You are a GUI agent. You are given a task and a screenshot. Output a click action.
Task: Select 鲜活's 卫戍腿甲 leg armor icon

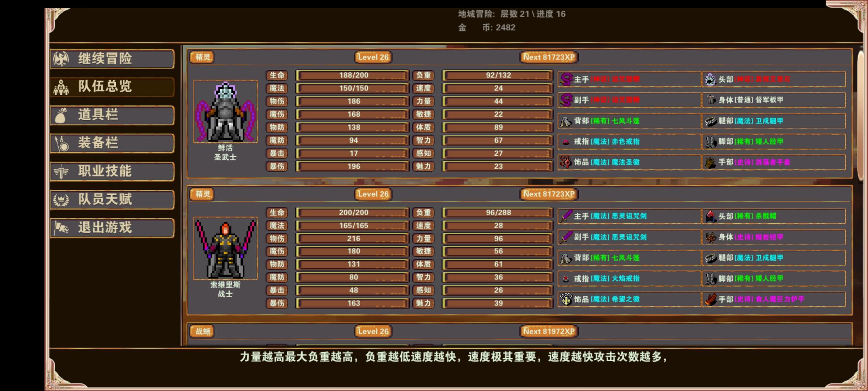[710, 121]
